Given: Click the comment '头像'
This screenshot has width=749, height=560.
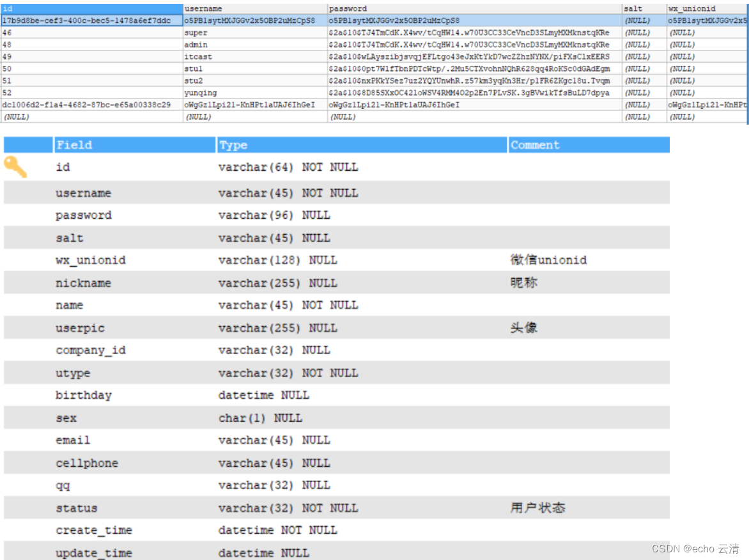Looking at the screenshot, I should (x=523, y=328).
